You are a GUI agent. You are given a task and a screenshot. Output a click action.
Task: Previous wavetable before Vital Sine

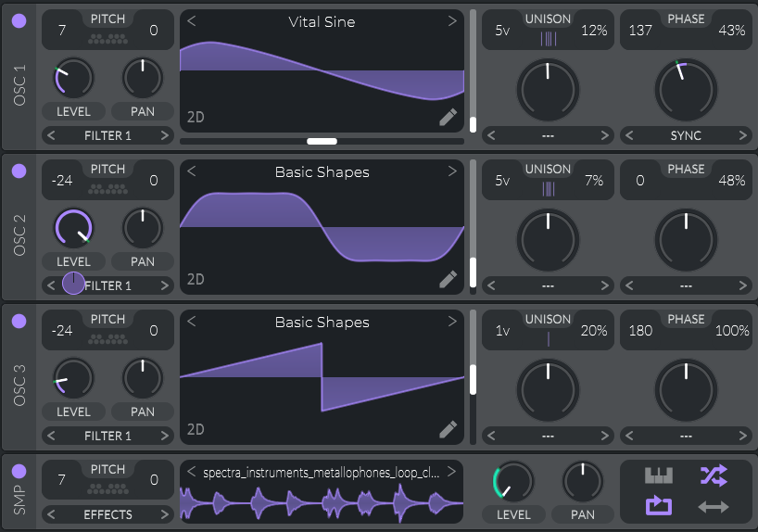point(192,20)
